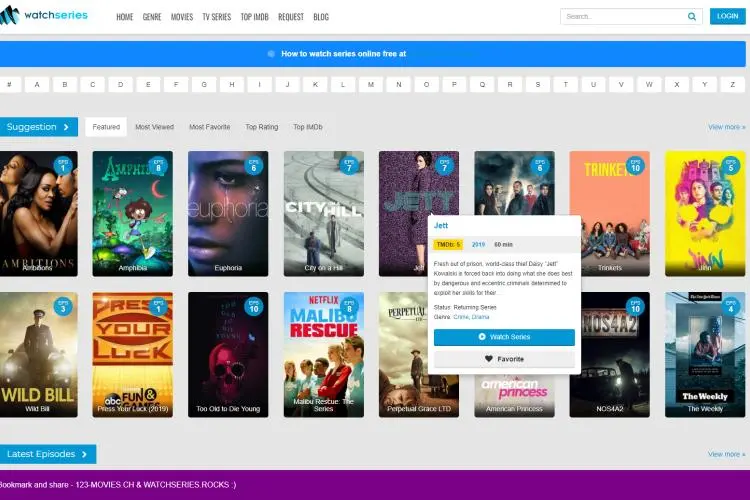
Task: Click the TMDb: 5 rating badge
Action: pyautogui.click(x=448, y=244)
